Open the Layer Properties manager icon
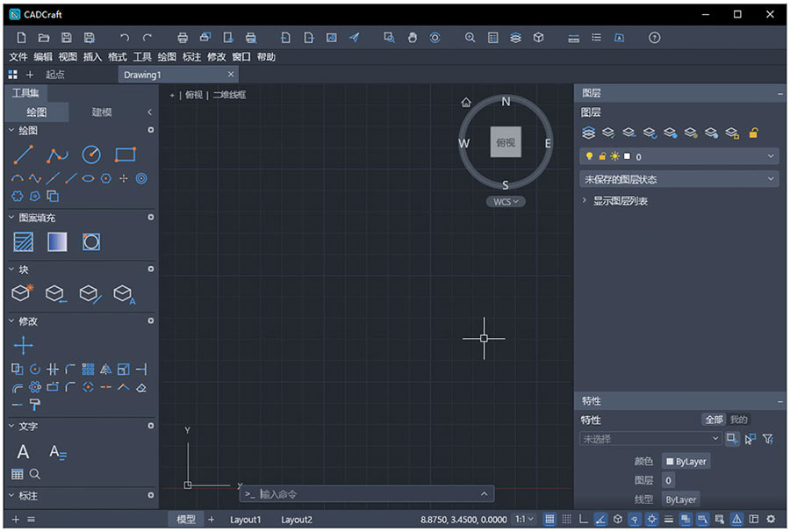Viewport: 790px width, 532px height. coord(588,133)
